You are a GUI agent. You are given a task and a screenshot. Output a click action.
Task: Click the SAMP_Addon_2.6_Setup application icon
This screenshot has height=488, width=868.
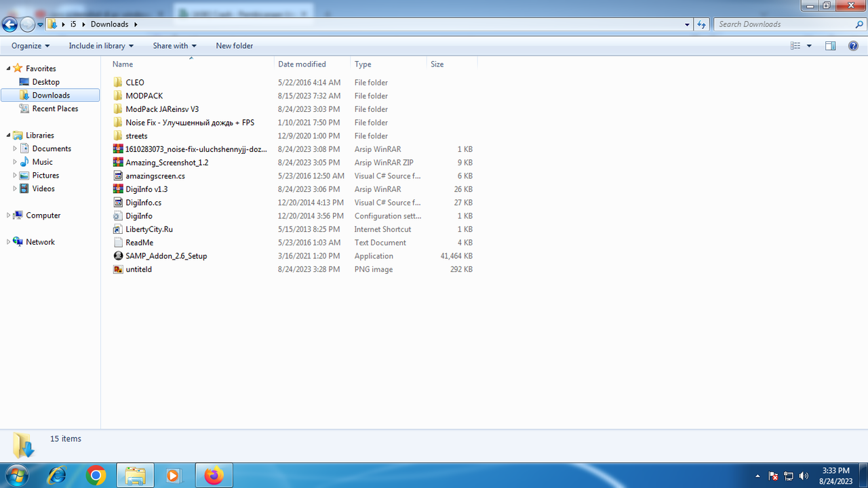119,256
